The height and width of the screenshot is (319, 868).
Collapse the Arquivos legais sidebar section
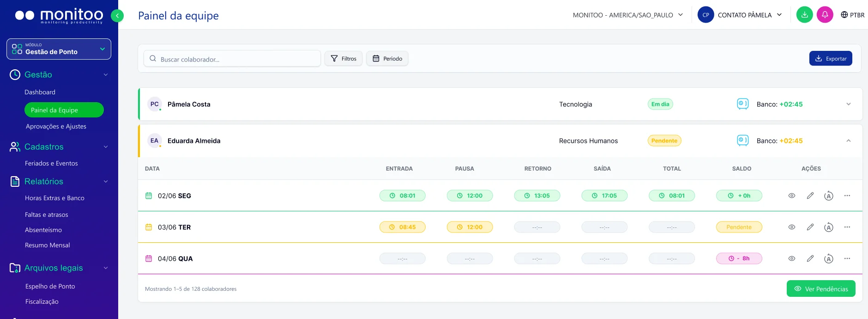point(106,268)
